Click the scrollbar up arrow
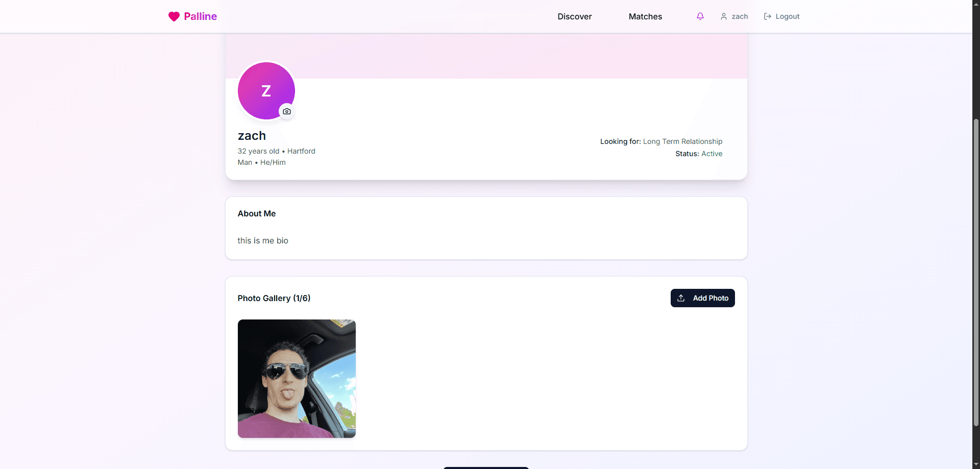Viewport: 980px width, 469px height. pos(976,4)
